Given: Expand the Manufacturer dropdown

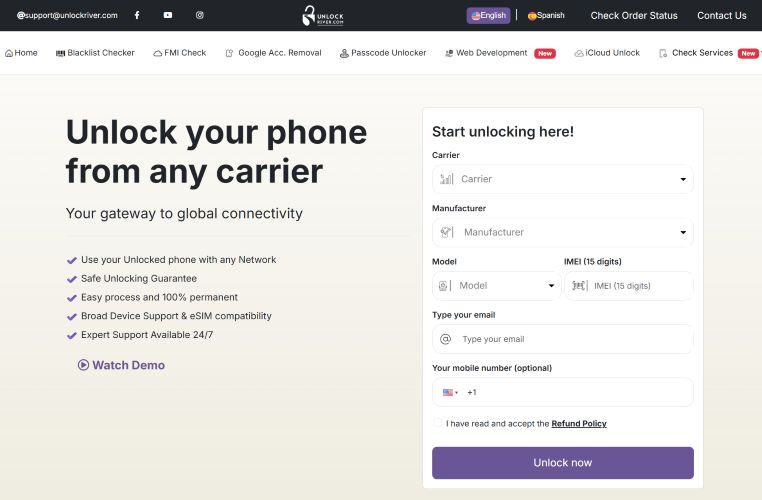Looking at the screenshot, I should 563,232.
